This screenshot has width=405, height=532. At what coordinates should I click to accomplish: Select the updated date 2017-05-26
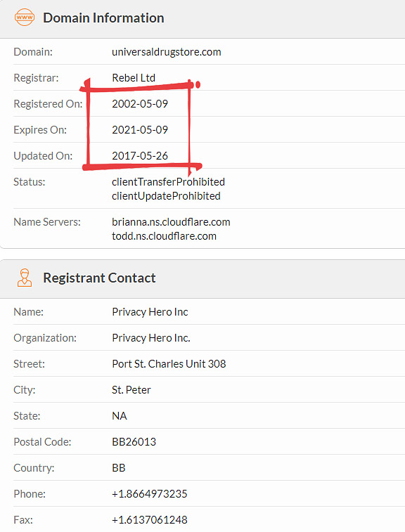tap(140, 156)
